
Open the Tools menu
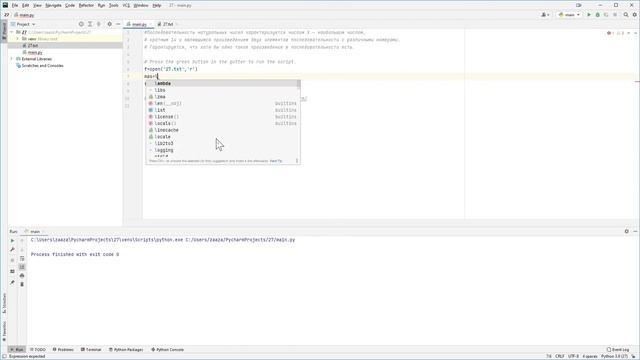tap(113, 5)
